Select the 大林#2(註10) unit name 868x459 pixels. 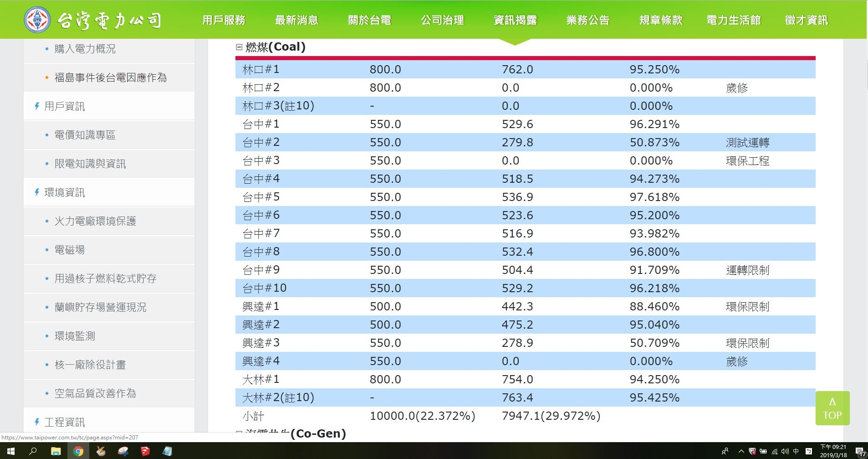coord(278,398)
